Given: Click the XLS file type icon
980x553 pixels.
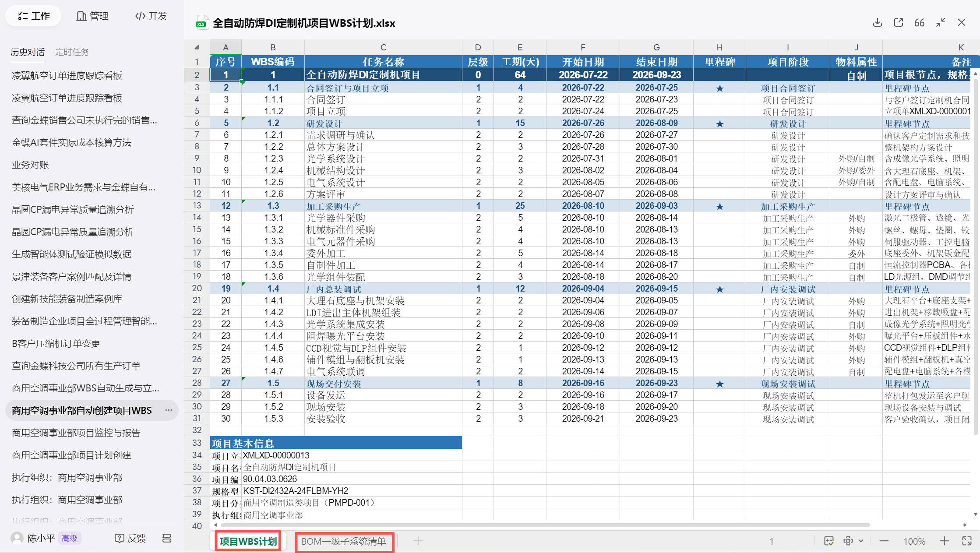Looking at the screenshot, I should [201, 23].
